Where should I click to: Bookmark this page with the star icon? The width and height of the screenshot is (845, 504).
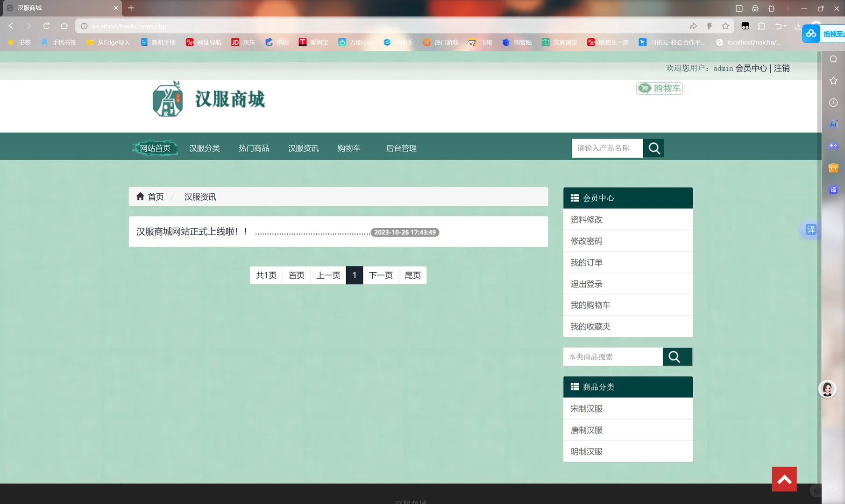click(725, 26)
